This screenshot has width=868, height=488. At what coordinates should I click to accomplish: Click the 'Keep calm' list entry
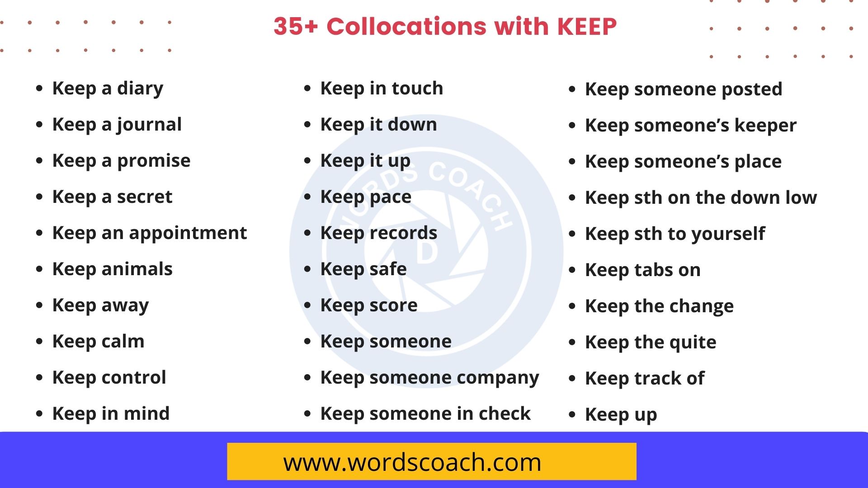pos(97,340)
